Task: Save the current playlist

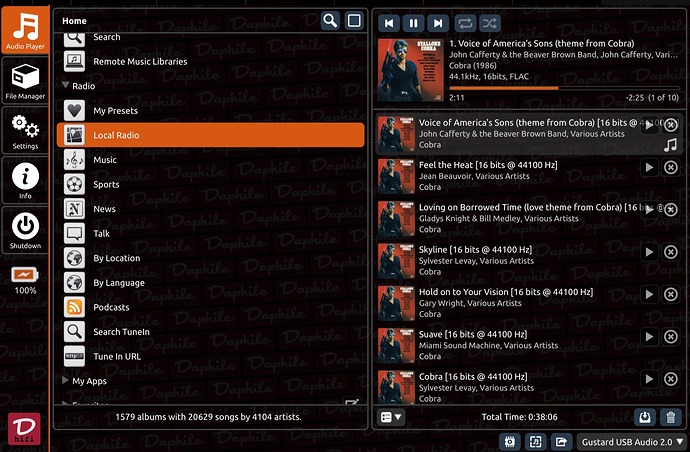Action: pos(645,417)
